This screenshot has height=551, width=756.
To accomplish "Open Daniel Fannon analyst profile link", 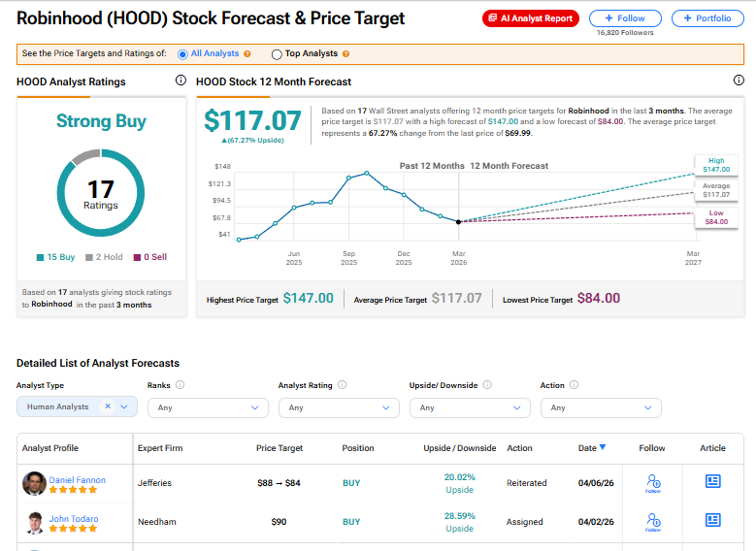I will click(x=77, y=480).
